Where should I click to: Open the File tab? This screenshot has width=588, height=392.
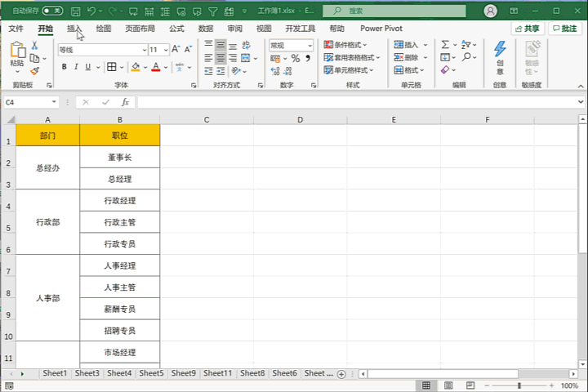click(x=16, y=29)
